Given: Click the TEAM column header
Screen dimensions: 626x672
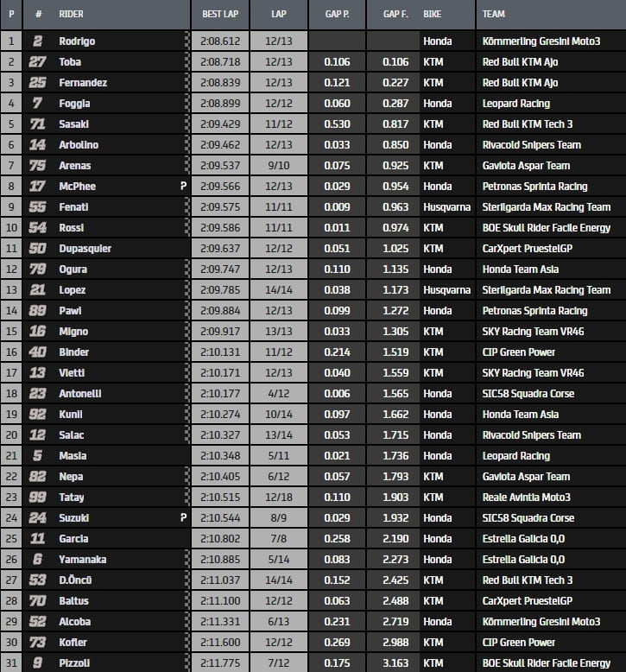Looking at the screenshot, I should (x=494, y=15).
